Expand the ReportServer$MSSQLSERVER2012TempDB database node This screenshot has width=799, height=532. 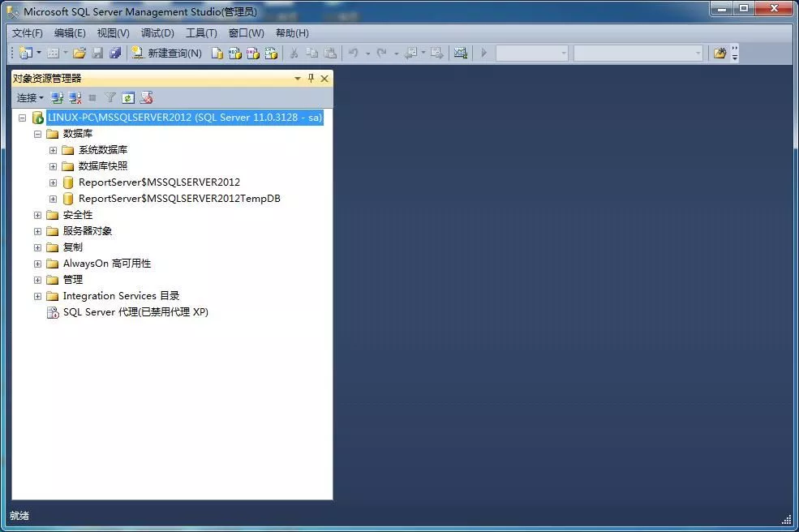(53, 199)
